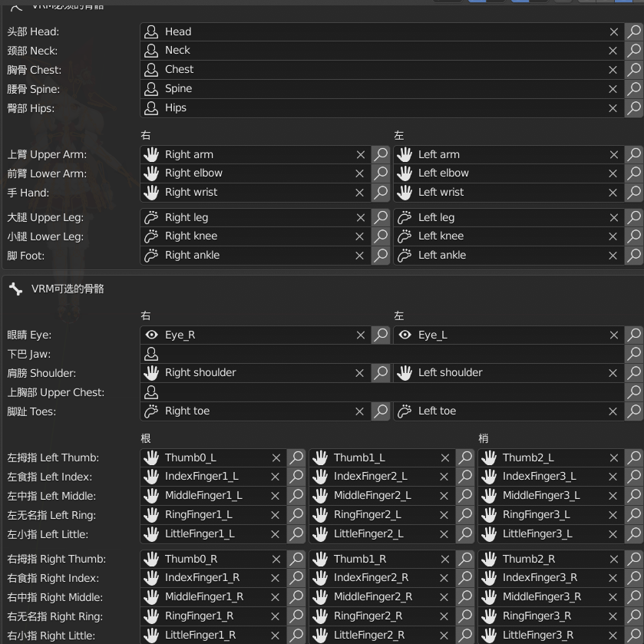644x644 pixels.
Task: Clear the Thumb0_L bone assignment
Action: pyautogui.click(x=276, y=458)
